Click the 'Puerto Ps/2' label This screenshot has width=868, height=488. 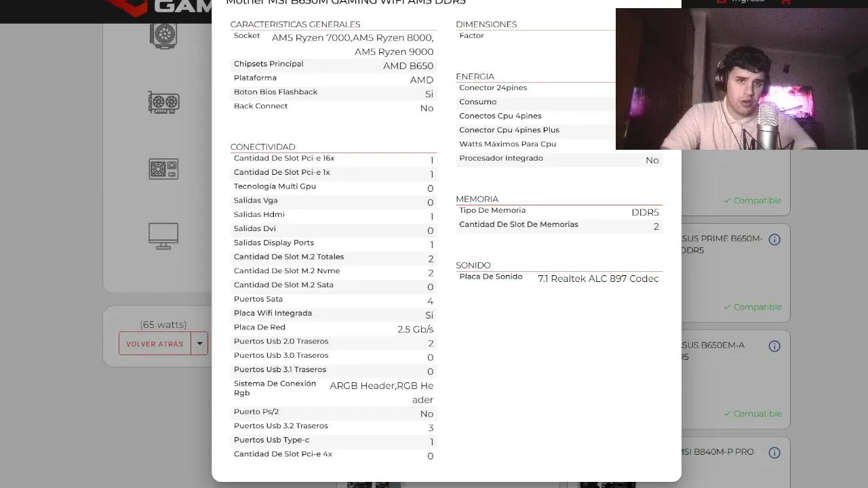coord(256,412)
